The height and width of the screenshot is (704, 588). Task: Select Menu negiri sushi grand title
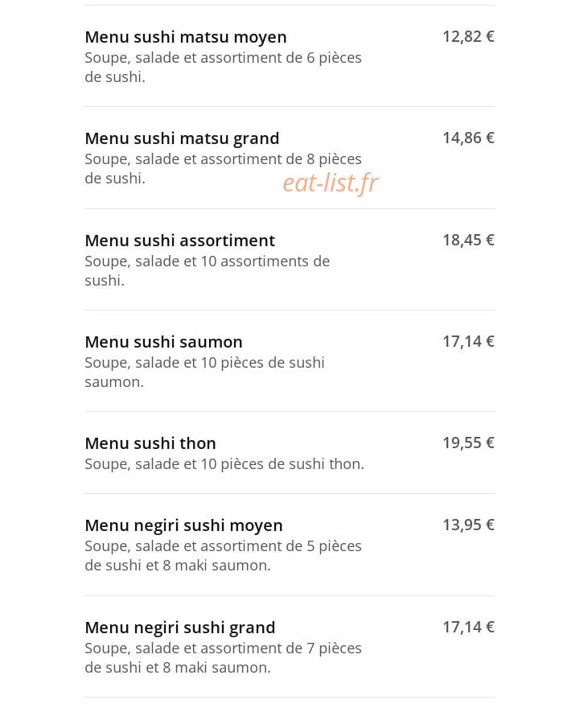tap(180, 628)
